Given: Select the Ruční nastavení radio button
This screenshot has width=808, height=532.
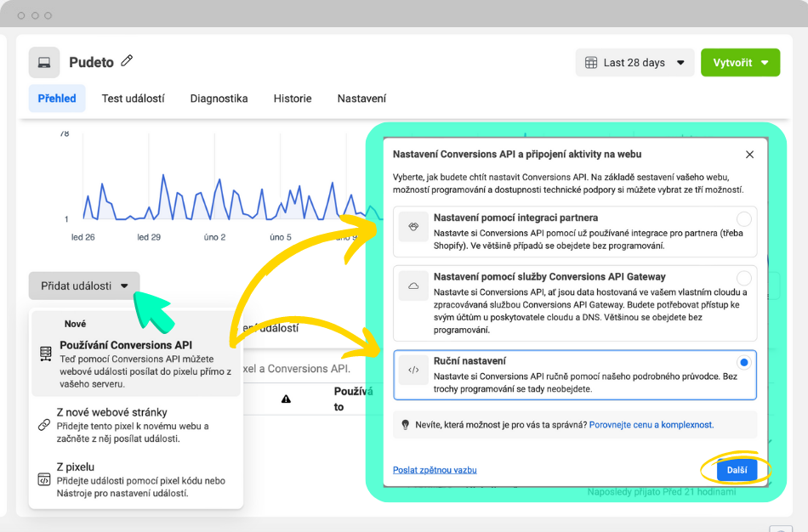Looking at the screenshot, I should tap(743, 363).
